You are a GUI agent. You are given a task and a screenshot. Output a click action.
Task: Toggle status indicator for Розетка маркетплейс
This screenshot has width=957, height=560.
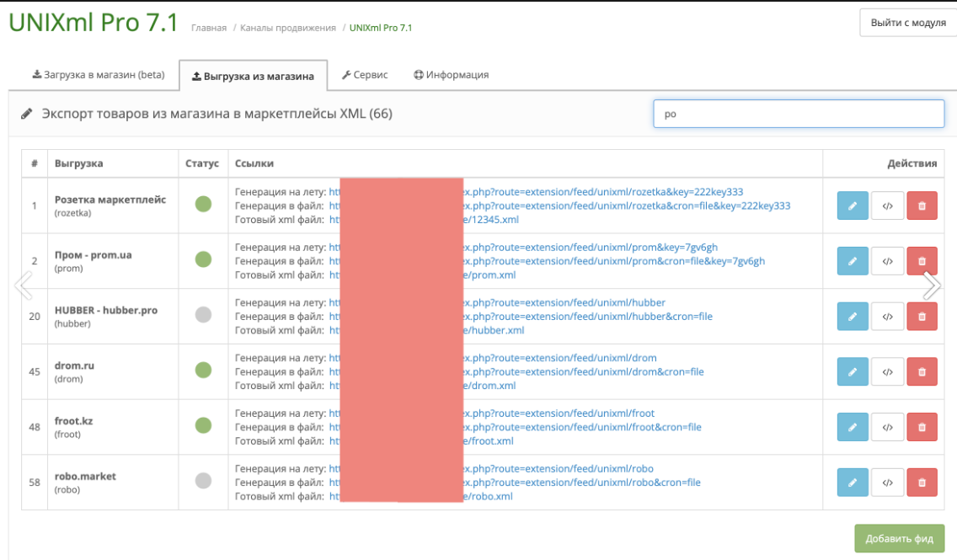(x=203, y=205)
